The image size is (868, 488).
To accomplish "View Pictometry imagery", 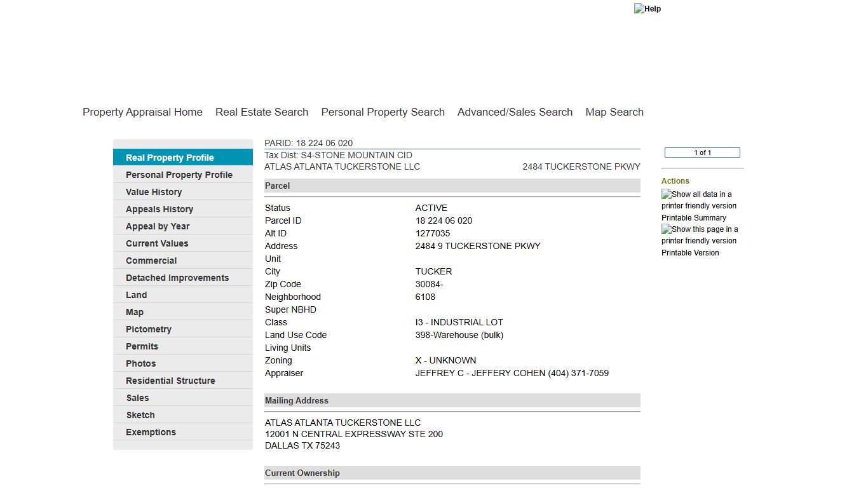I will (x=148, y=329).
